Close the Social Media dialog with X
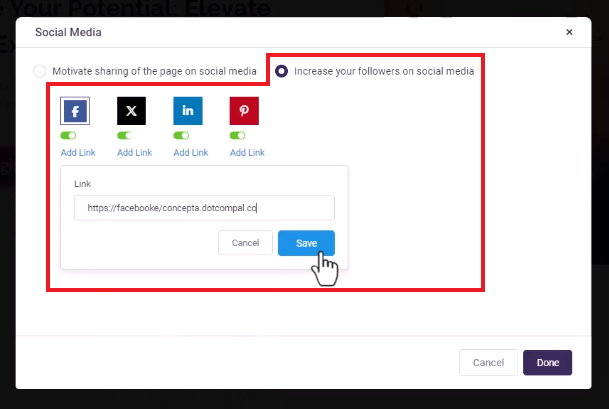Image resolution: width=609 pixels, height=409 pixels. (569, 32)
